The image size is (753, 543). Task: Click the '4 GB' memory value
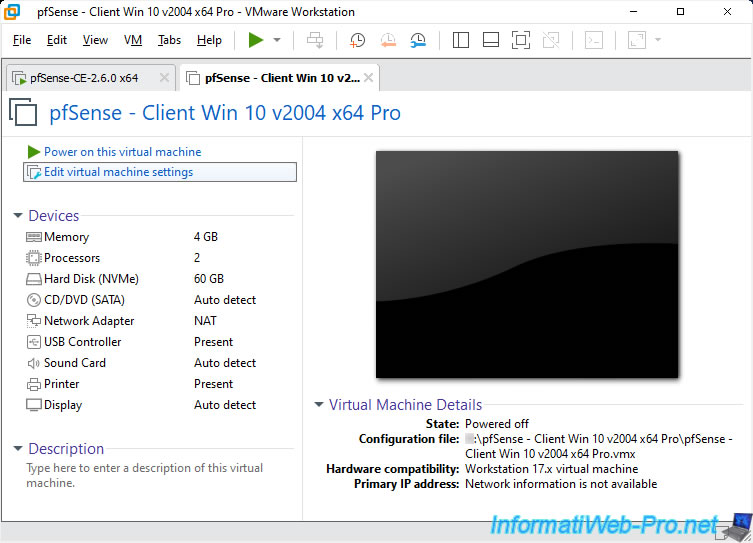pyautogui.click(x=206, y=237)
